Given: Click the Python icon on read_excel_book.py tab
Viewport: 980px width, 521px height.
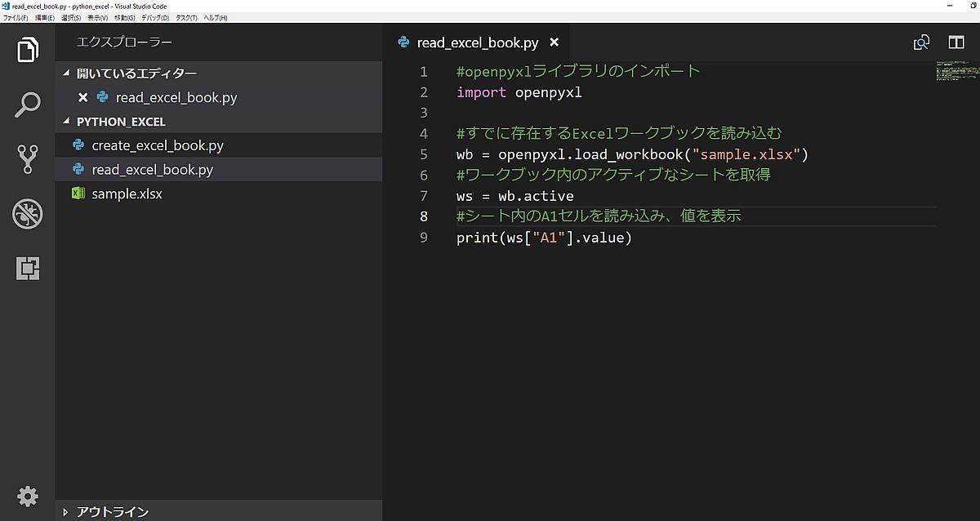Looking at the screenshot, I should [x=403, y=42].
